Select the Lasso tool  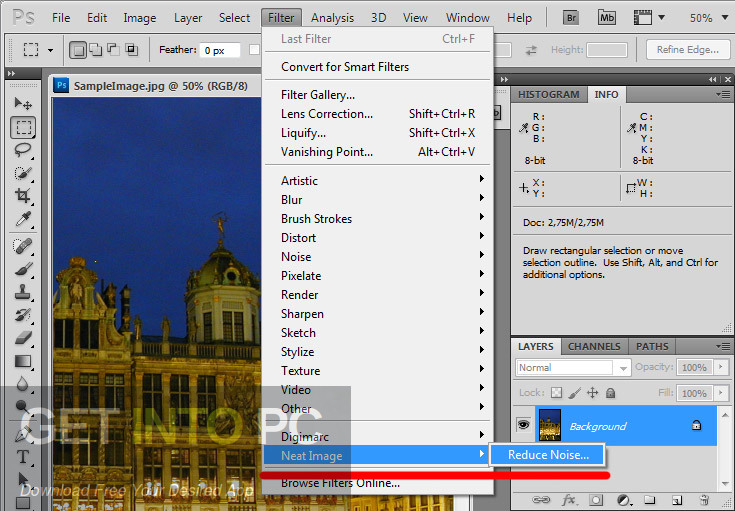point(22,150)
